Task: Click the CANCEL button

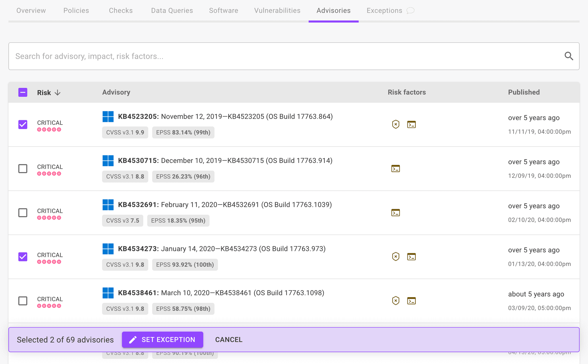Action: point(228,340)
